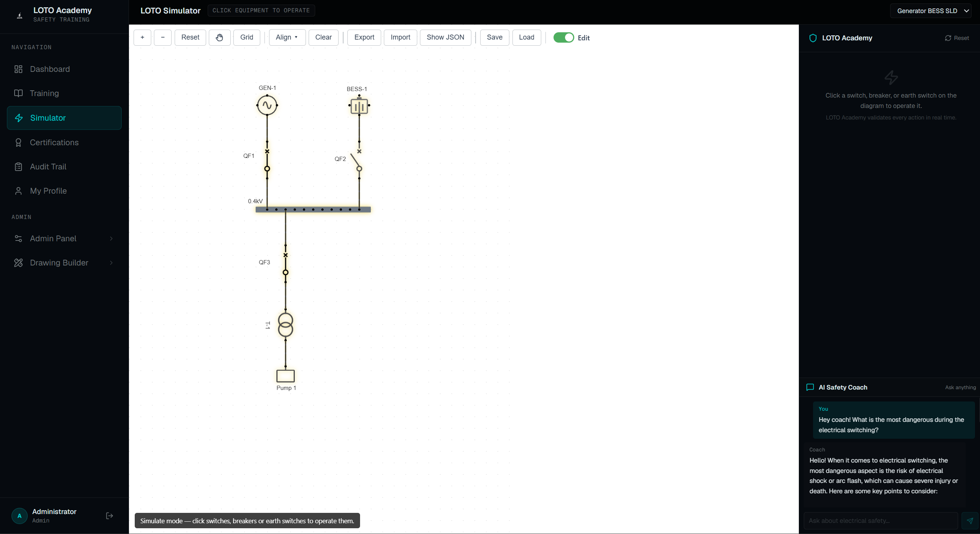Operate the QF1 circuit breaker
The image size is (980, 534).
(267, 160)
